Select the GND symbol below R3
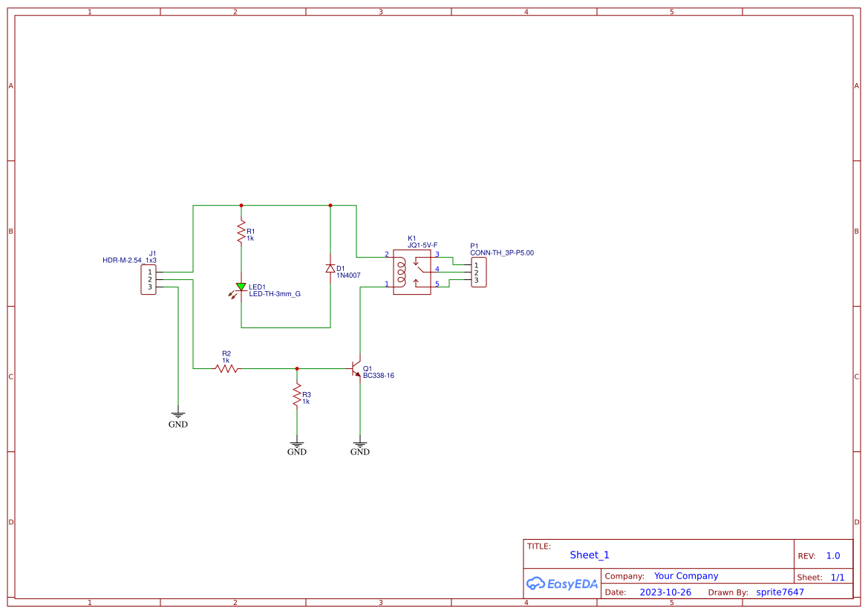 [x=296, y=445]
